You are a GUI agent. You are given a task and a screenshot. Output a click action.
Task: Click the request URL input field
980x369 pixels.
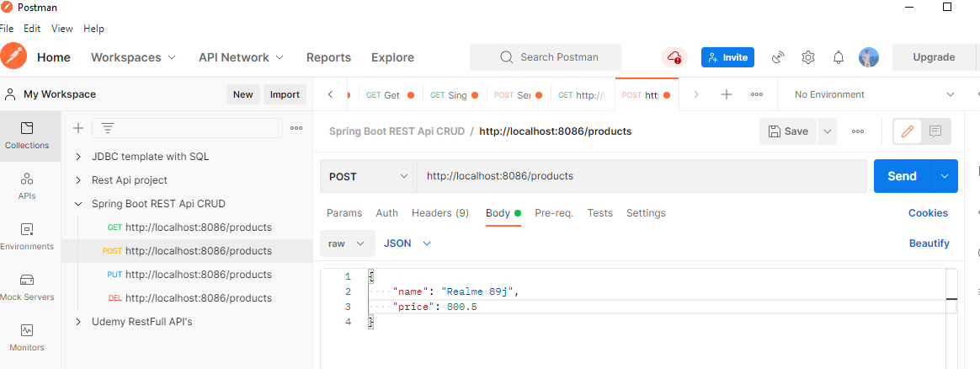[642, 176]
